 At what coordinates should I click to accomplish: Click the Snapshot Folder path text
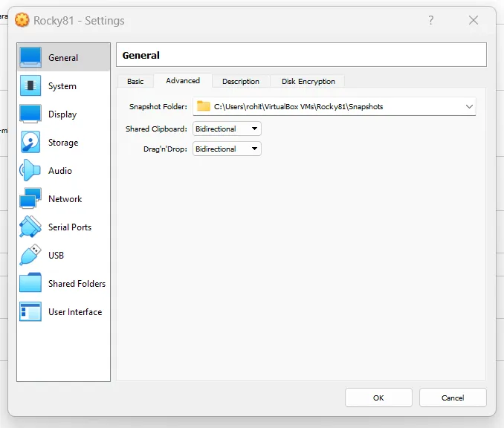point(298,107)
